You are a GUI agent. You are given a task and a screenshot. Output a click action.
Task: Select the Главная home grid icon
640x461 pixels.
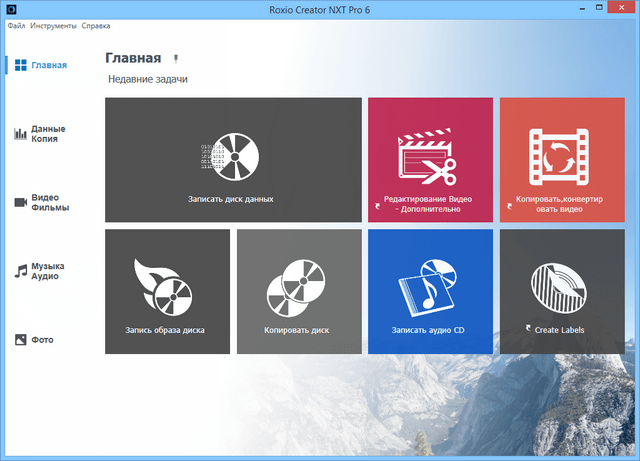20,65
